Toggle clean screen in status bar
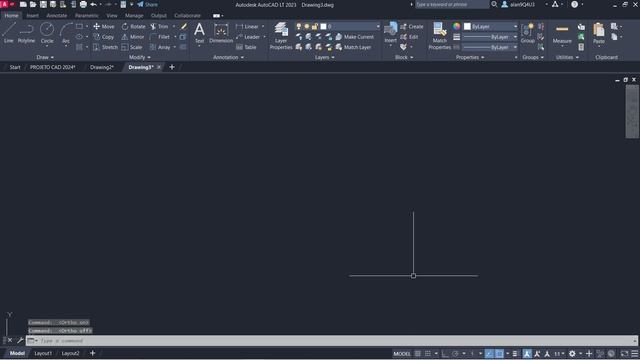Screen dimensions: 640x360 [x=624, y=353]
